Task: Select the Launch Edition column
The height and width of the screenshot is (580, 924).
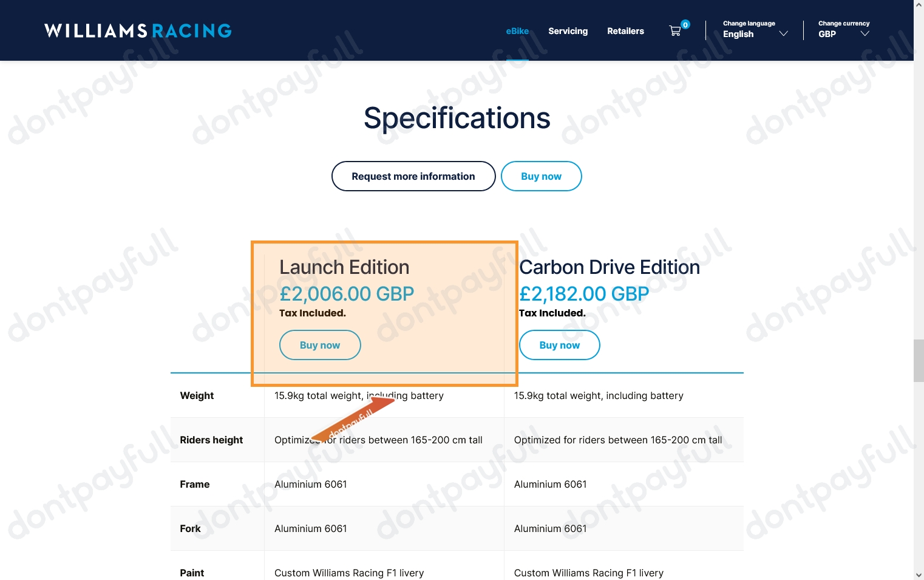Action: coord(384,313)
